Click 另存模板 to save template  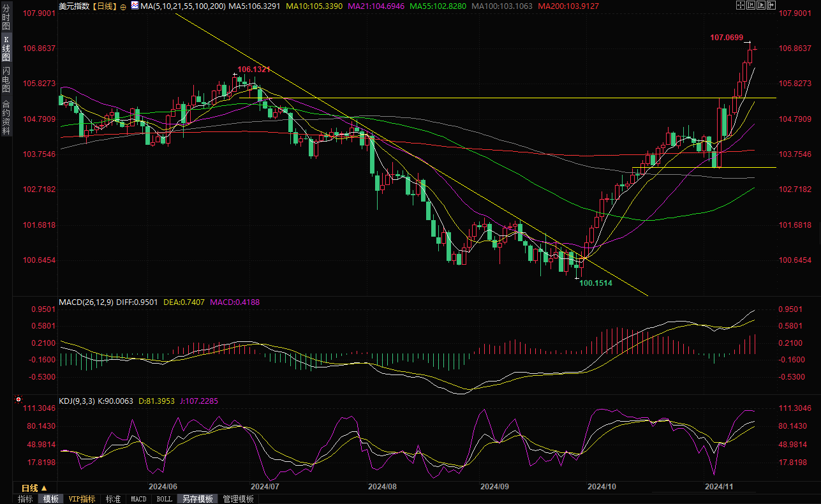pos(197,499)
